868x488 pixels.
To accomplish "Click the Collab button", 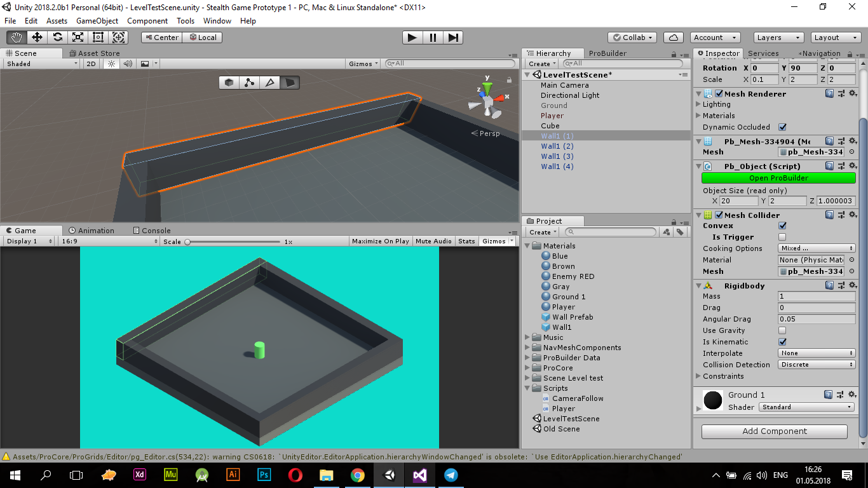I will pyautogui.click(x=632, y=37).
